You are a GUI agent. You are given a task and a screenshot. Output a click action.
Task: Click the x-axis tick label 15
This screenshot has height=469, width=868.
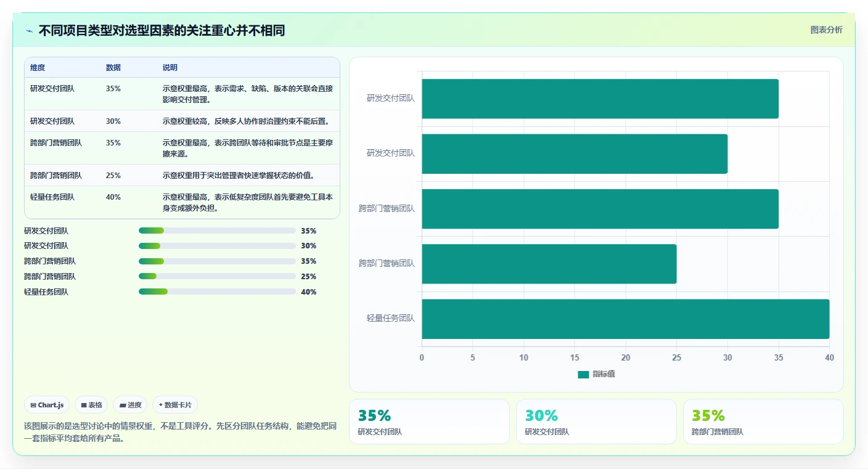tap(575, 357)
